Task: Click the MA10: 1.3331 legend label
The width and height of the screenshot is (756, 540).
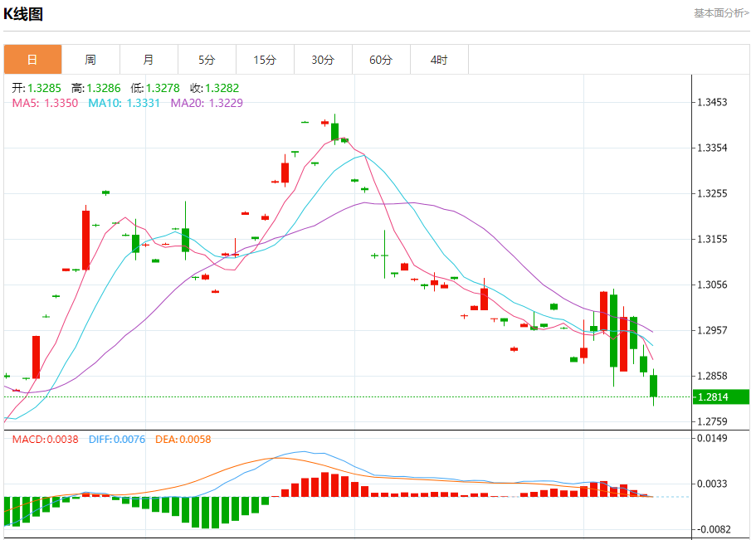Action: [x=124, y=103]
